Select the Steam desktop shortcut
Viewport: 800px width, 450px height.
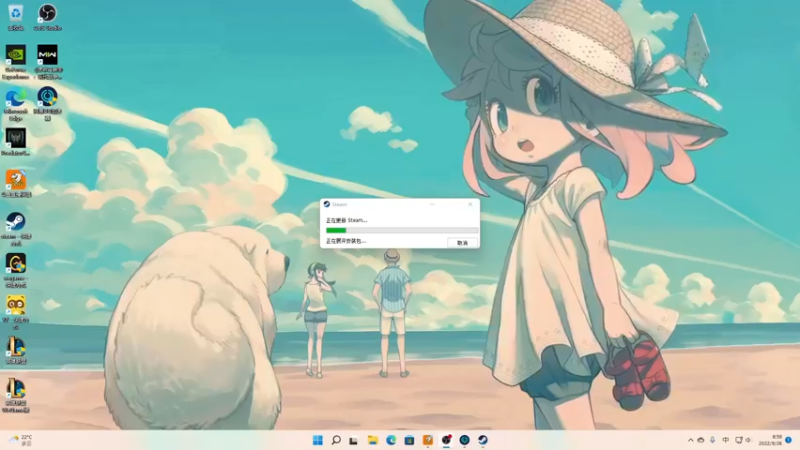pos(16,229)
